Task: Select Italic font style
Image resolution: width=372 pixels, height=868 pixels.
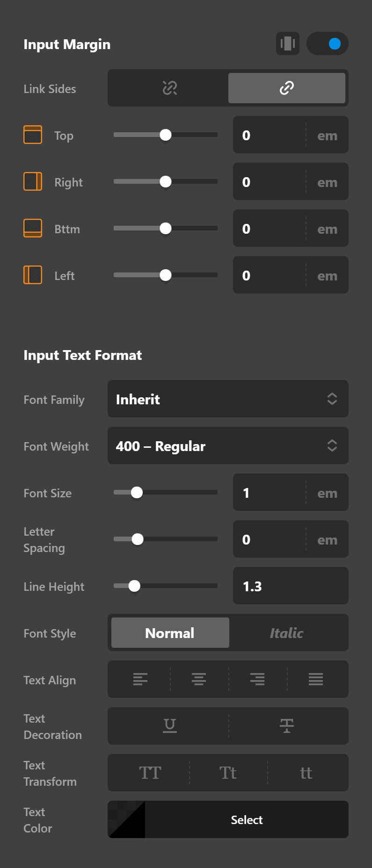Action: point(286,633)
